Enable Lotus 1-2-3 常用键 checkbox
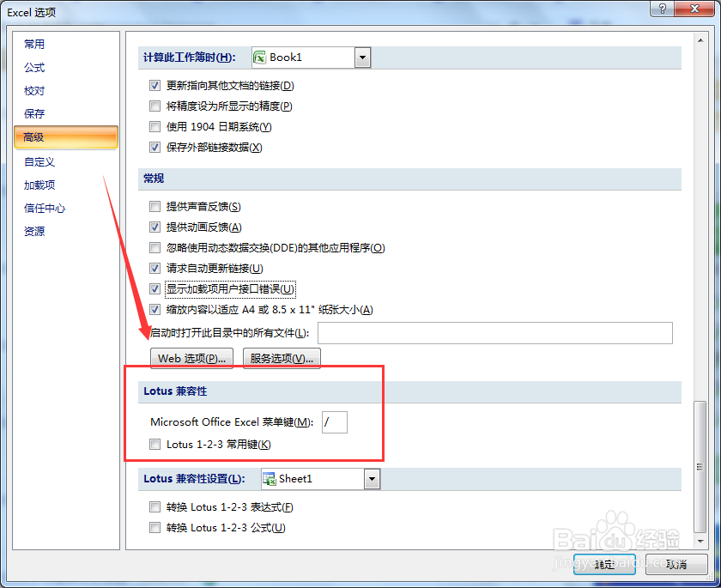 click(154, 444)
